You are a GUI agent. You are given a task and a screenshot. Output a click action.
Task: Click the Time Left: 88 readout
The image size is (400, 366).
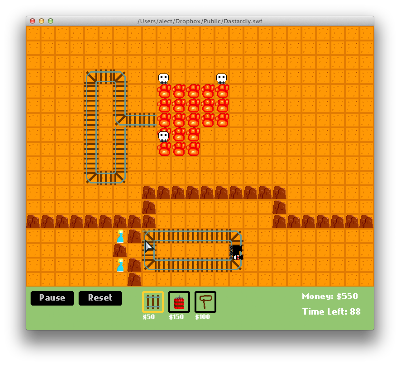click(331, 312)
